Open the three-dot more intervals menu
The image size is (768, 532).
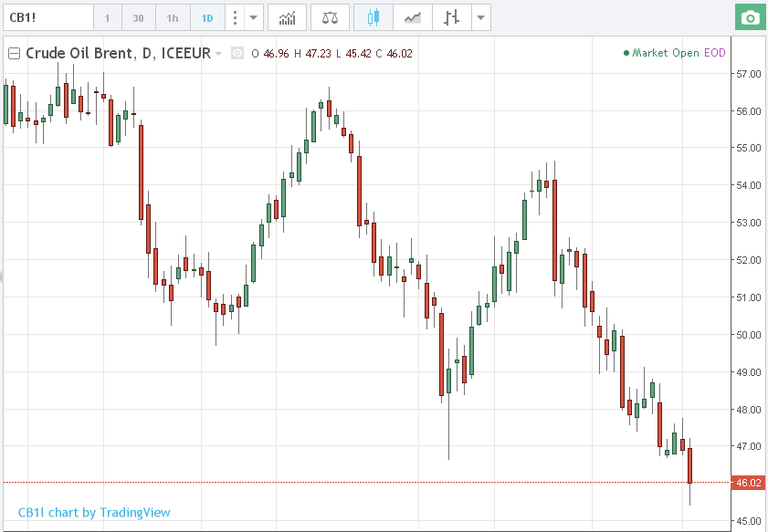tap(235, 17)
